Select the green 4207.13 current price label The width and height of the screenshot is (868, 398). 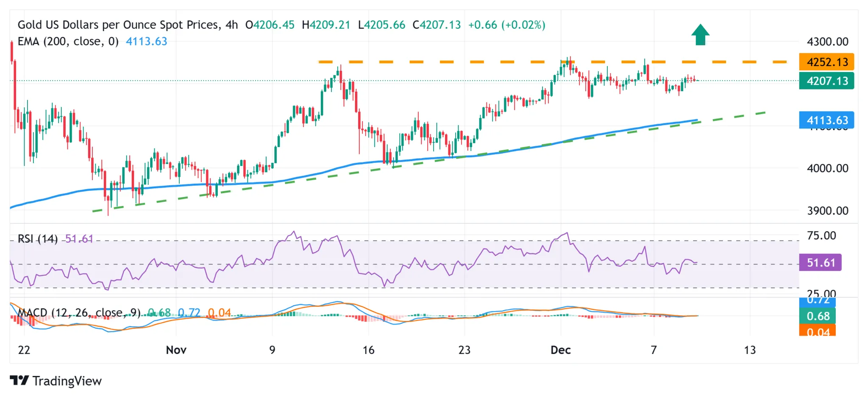pos(826,81)
